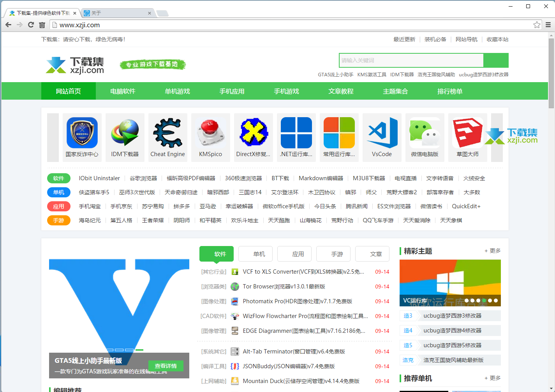Click the Mountain Duck icon
The image size is (555, 392).
coord(235,381)
